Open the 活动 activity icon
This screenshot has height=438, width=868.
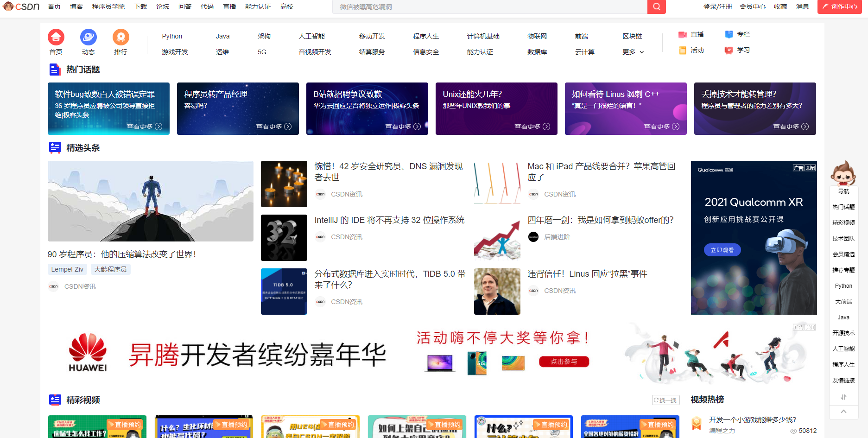pos(683,50)
